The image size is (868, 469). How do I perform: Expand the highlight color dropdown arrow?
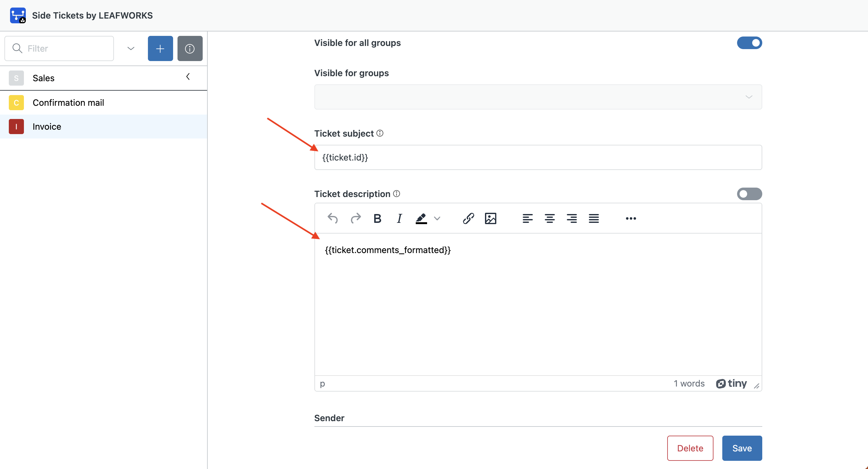pyautogui.click(x=437, y=218)
